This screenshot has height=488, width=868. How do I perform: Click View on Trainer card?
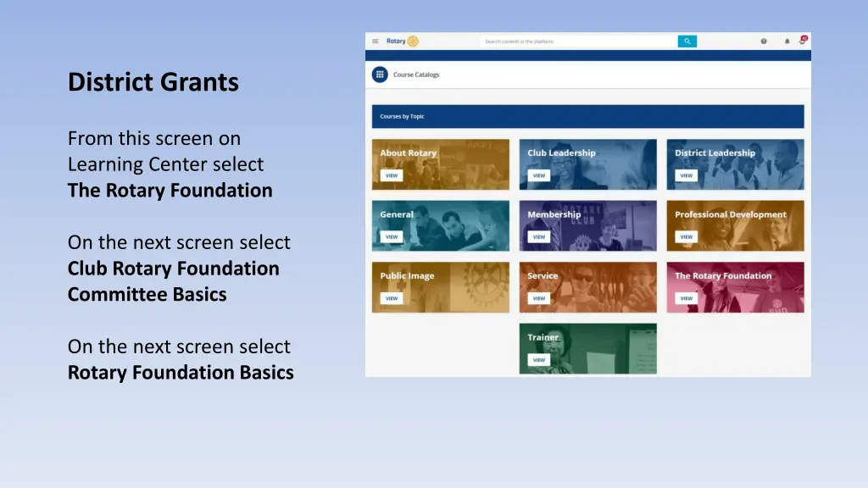pyautogui.click(x=538, y=359)
